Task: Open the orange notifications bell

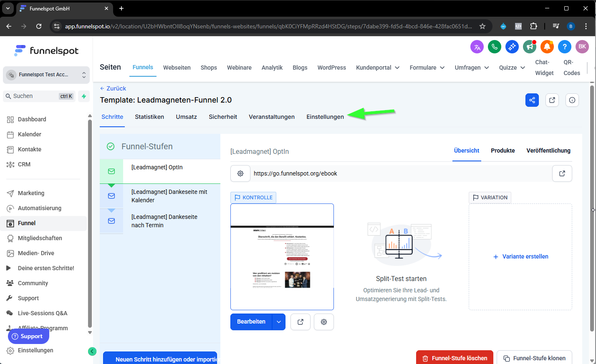Action: [x=547, y=47]
